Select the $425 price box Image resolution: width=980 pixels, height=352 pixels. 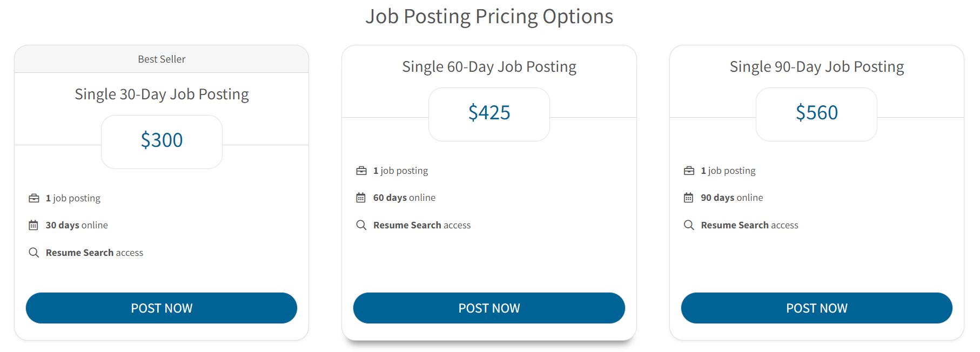click(489, 113)
